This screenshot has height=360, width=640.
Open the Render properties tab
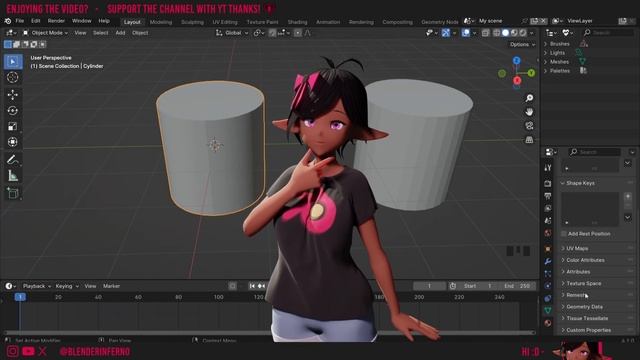548,184
